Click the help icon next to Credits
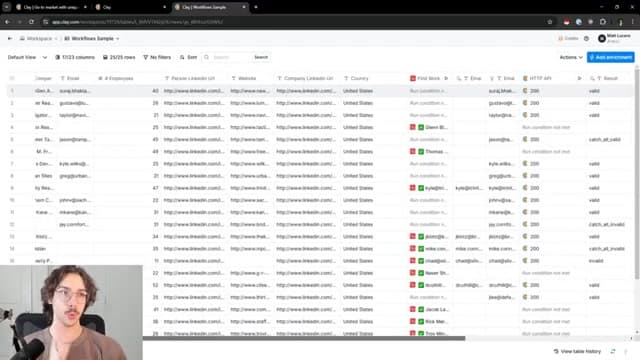The width and height of the screenshot is (640, 360). [587, 38]
